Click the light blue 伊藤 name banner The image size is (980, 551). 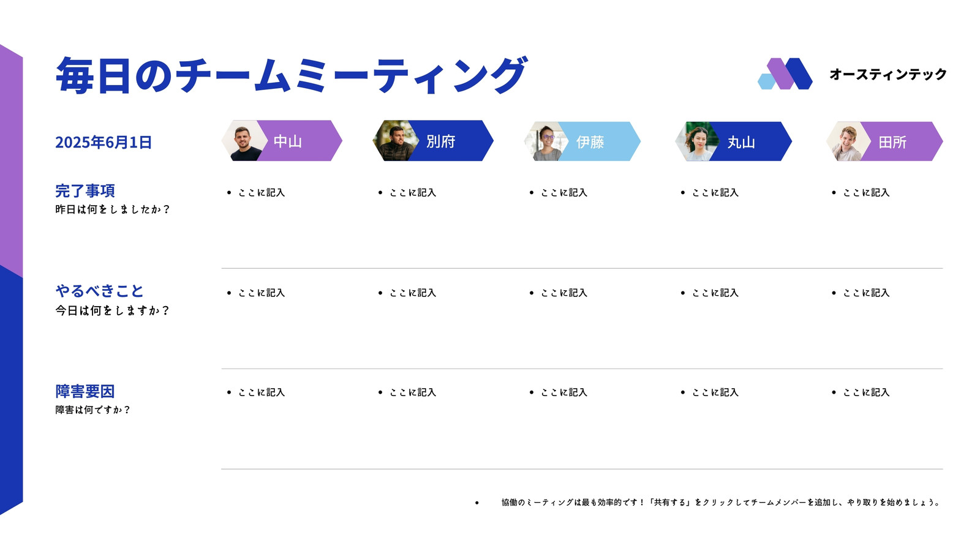coord(600,141)
